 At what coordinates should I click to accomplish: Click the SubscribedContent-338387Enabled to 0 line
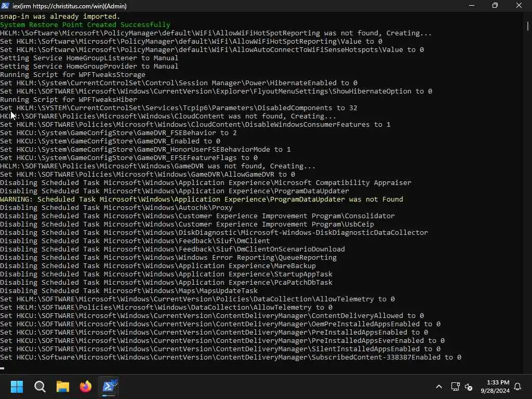(231, 357)
